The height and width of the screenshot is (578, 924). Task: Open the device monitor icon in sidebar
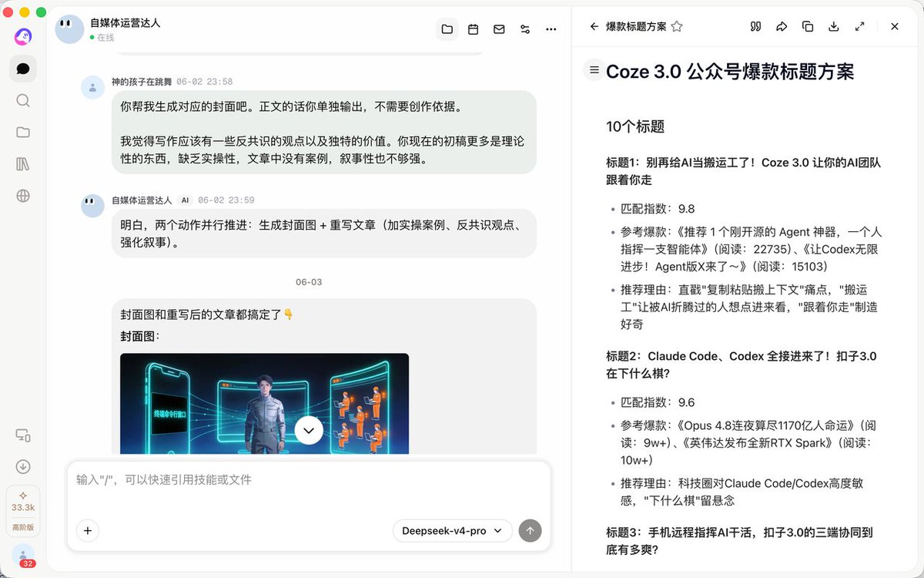[x=23, y=435]
